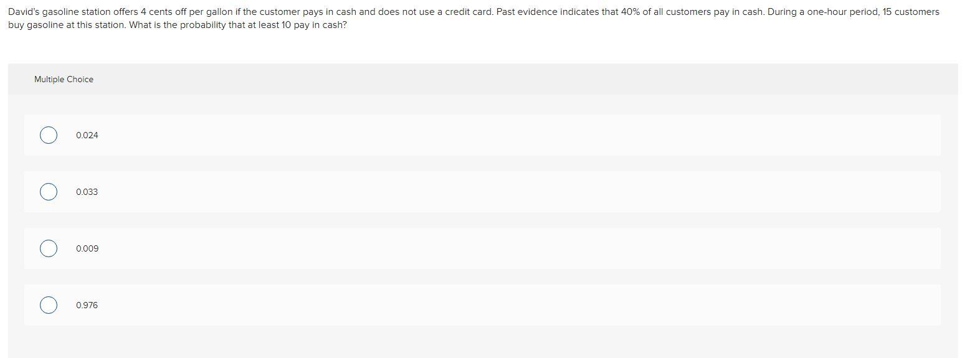Choose the 0.033 radio button
980x358 pixels.
coord(49,192)
